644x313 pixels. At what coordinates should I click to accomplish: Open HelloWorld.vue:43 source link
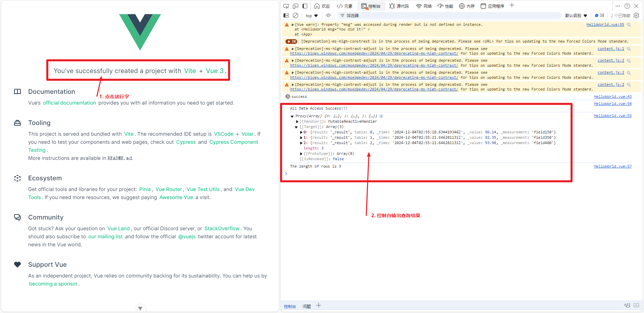(x=613, y=97)
